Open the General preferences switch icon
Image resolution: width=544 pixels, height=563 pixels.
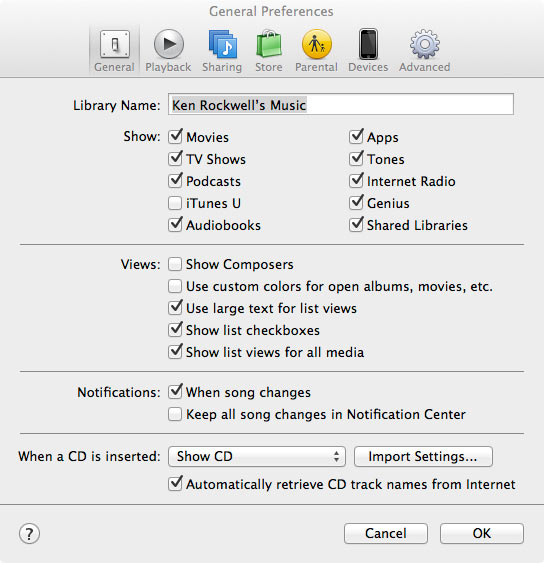pyautogui.click(x=115, y=44)
